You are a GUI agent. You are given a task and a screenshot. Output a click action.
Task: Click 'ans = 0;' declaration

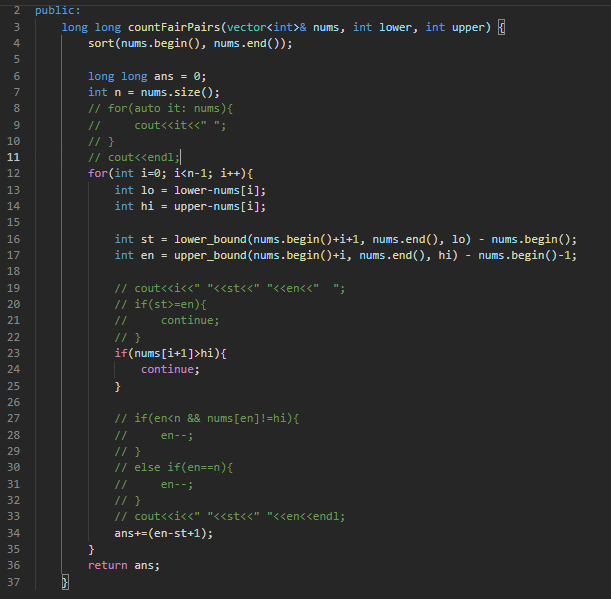point(180,76)
